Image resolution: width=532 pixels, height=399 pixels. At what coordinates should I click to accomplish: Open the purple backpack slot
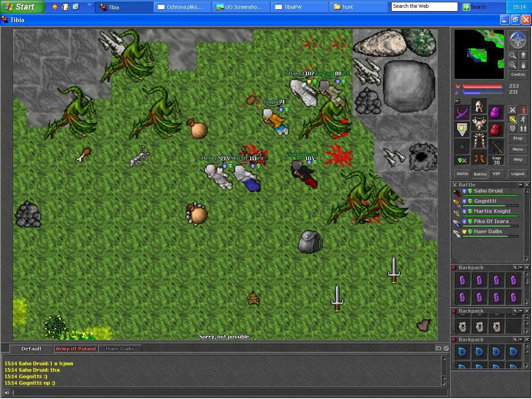[496, 113]
